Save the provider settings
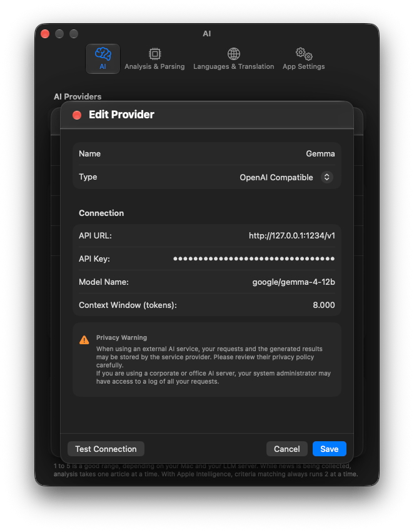 tap(329, 449)
